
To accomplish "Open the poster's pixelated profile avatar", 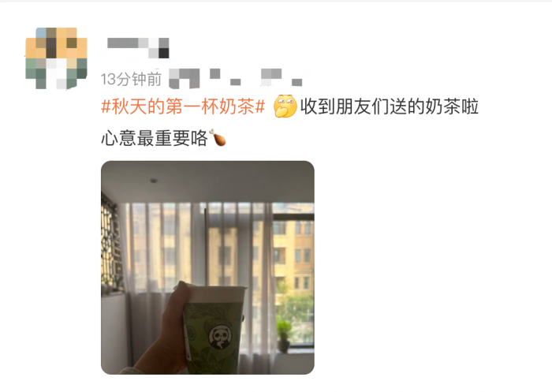I will click(x=56, y=58).
